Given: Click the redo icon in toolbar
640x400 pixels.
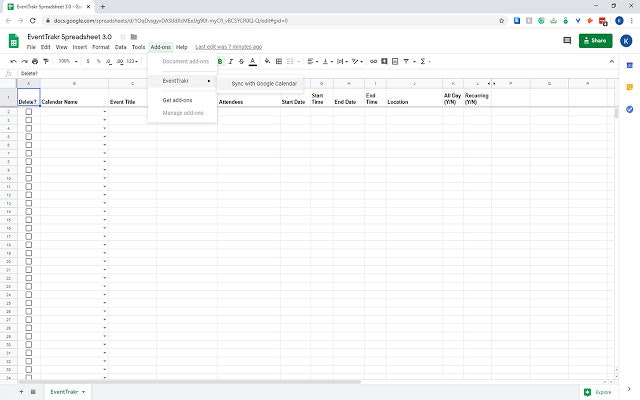Looking at the screenshot, I should point(24,61).
